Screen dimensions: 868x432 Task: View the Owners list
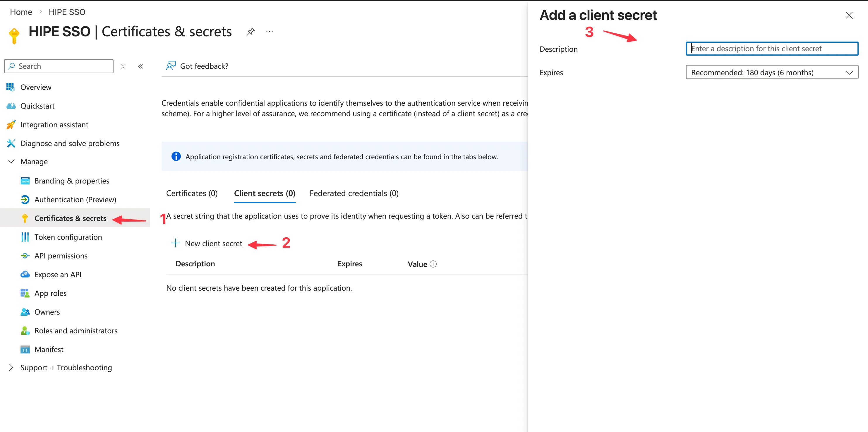[x=47, y=312]
